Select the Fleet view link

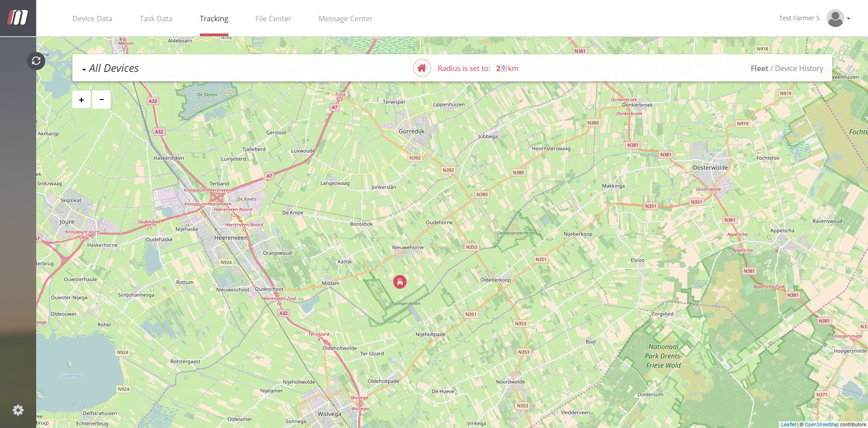(x=759, y=68)
